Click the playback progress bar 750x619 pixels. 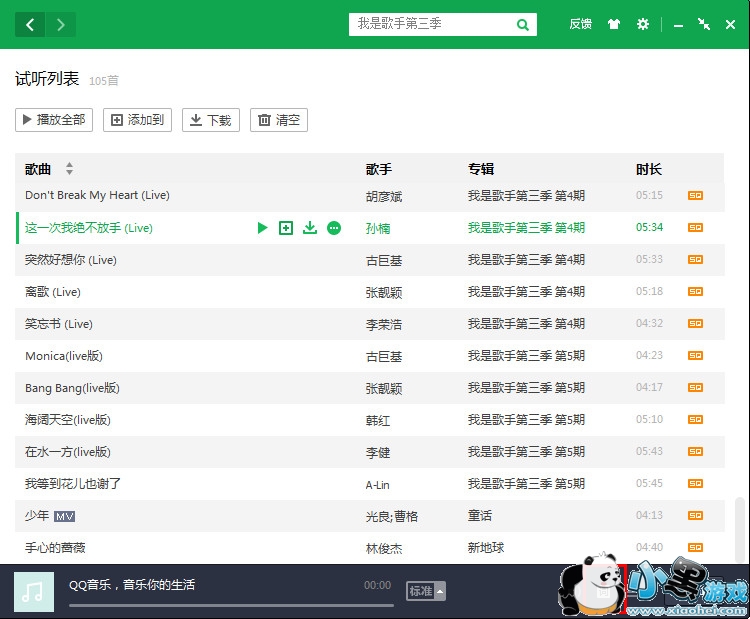(230, 605)
